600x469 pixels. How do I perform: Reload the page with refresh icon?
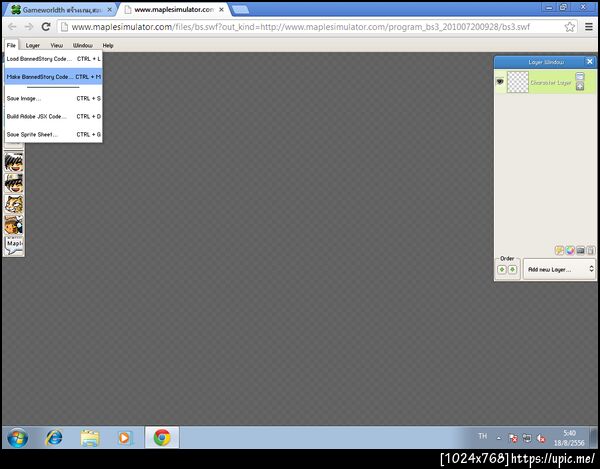click(x=46, y=27)
